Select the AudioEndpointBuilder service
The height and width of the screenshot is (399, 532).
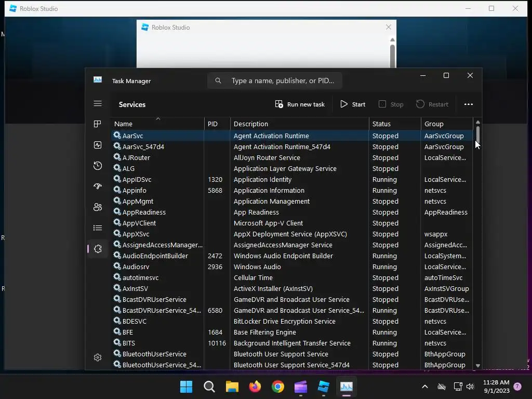292,256
